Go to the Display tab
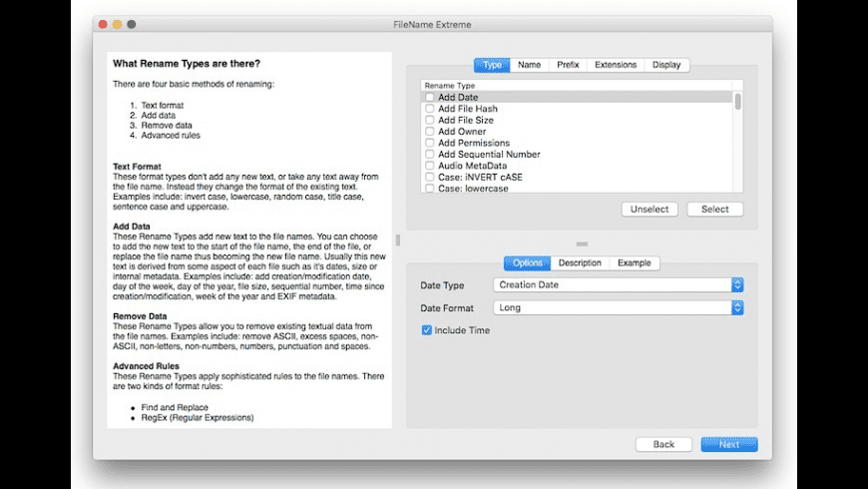This screenshot has width=868, height=489. [666, 65]
